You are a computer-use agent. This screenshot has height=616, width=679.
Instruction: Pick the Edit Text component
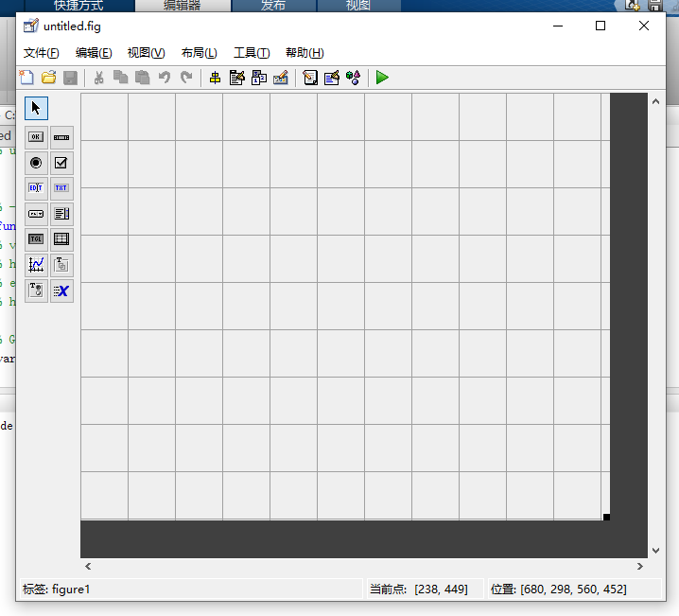coord(36,188)
